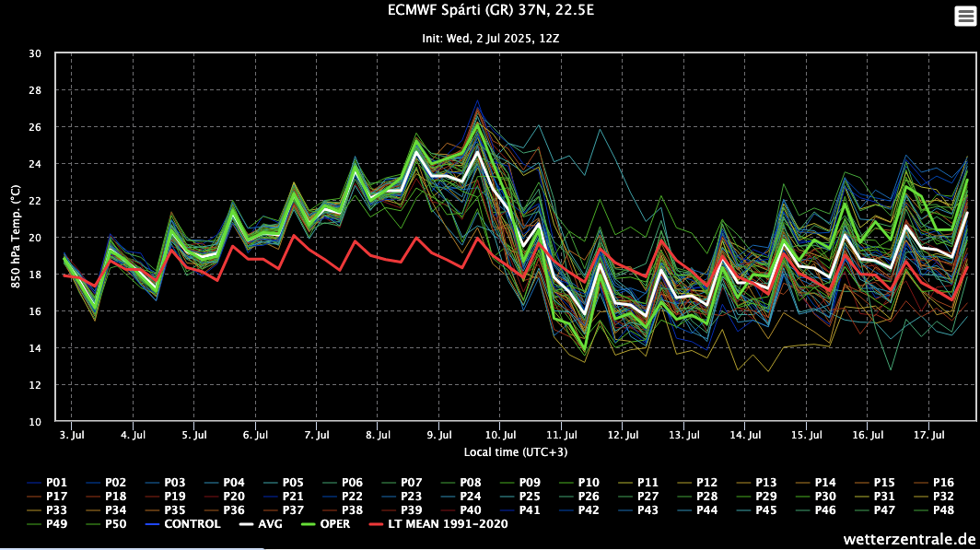Click the line icon next to P17
The height and width of the screenshot is (550, 980).
coord(35,497)
